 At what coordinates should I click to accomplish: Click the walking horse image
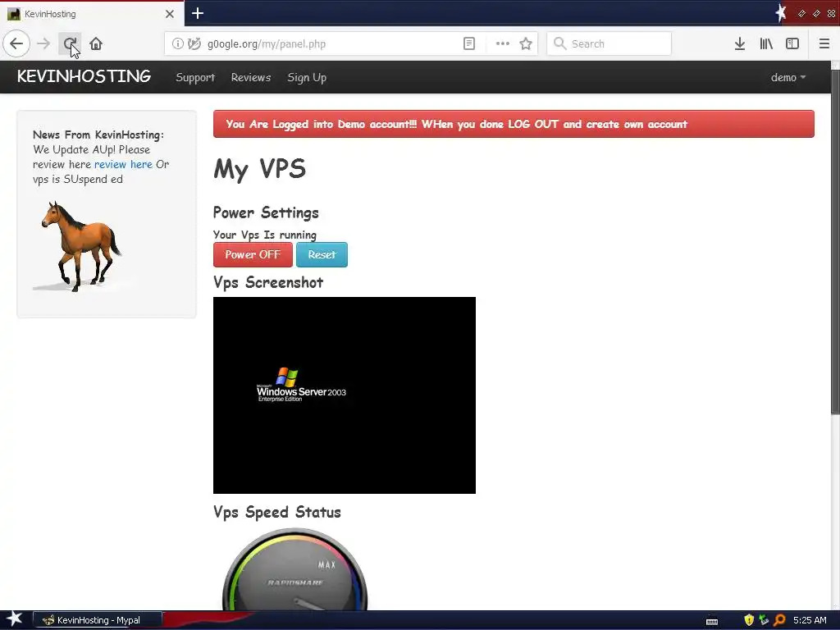tap(80, 246)
